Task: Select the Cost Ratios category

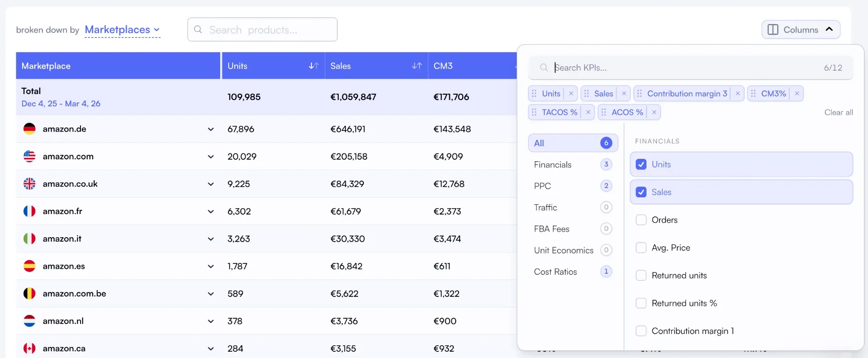Action: 573,272
